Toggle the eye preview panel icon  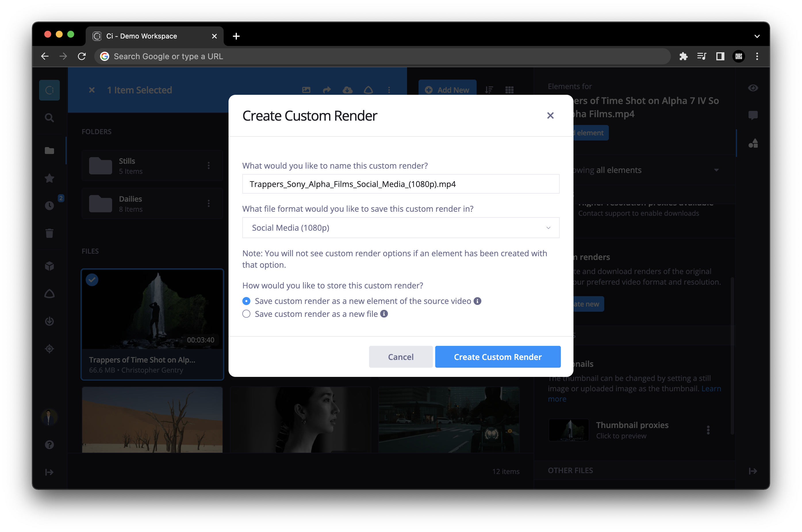tap(753, 88)
